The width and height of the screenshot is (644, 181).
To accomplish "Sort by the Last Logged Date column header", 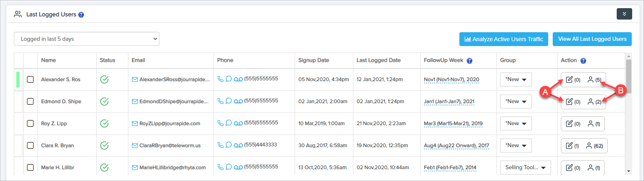I will pyautogui.click(x=378, y=60).
